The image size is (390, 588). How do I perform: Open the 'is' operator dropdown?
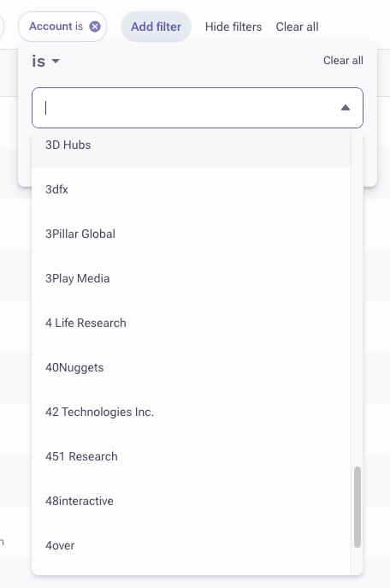45,61
